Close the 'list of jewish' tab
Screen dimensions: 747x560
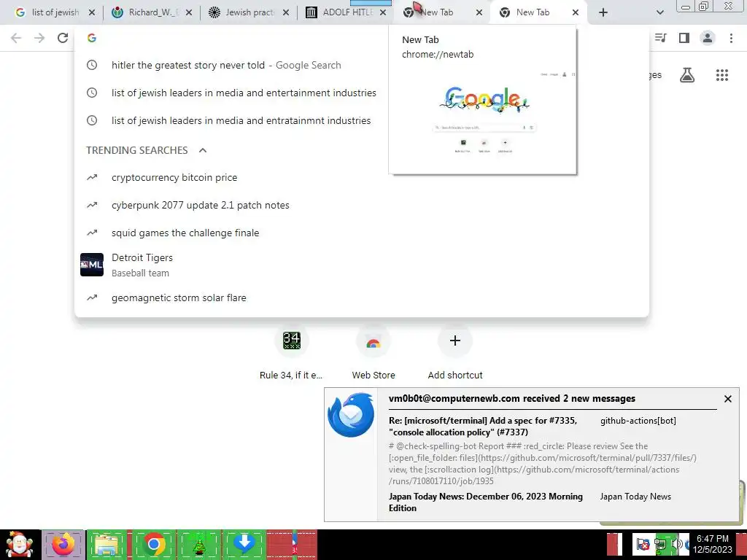point(92,12)
